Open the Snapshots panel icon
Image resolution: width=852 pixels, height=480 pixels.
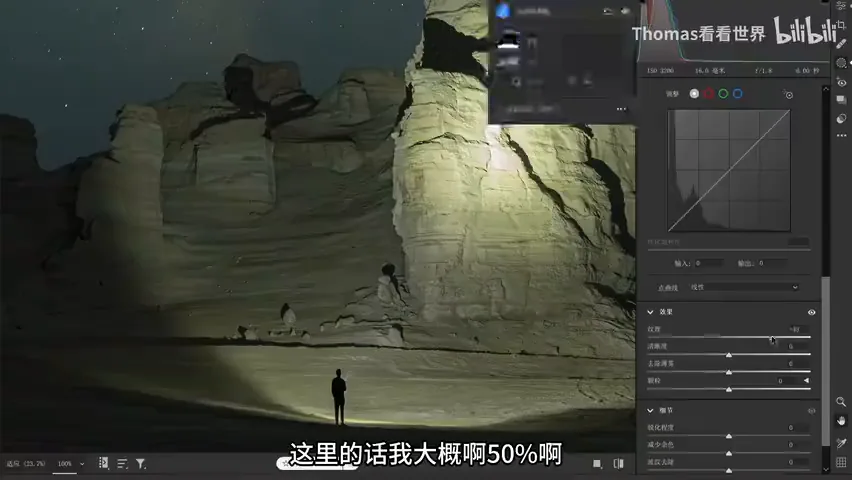842,100
